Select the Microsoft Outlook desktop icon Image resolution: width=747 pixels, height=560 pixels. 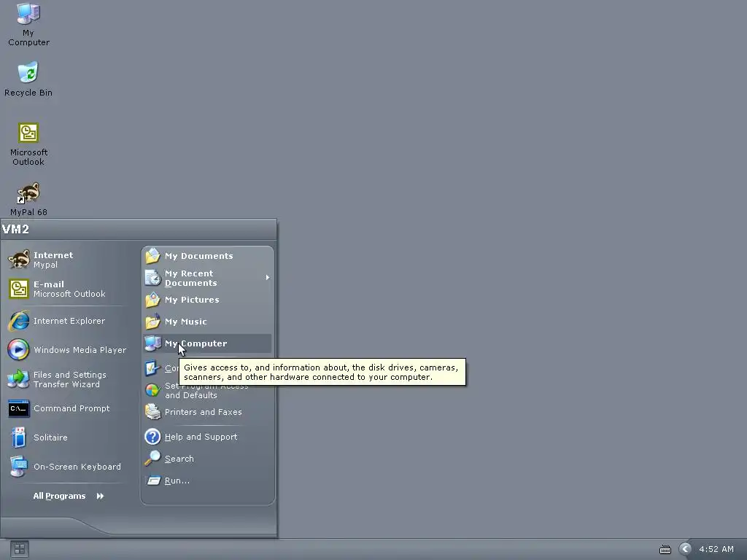tap(28, 144)
